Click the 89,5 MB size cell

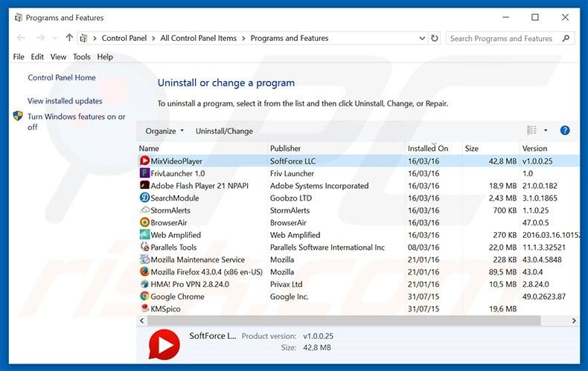tap(502, 271)
